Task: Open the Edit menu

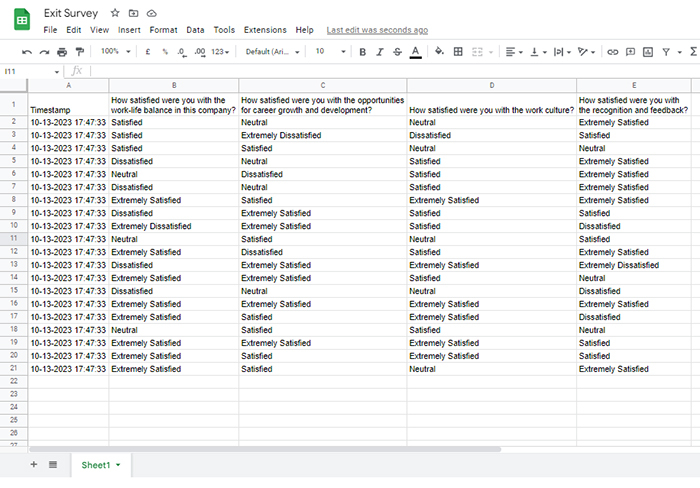Action: coord(74,30)
